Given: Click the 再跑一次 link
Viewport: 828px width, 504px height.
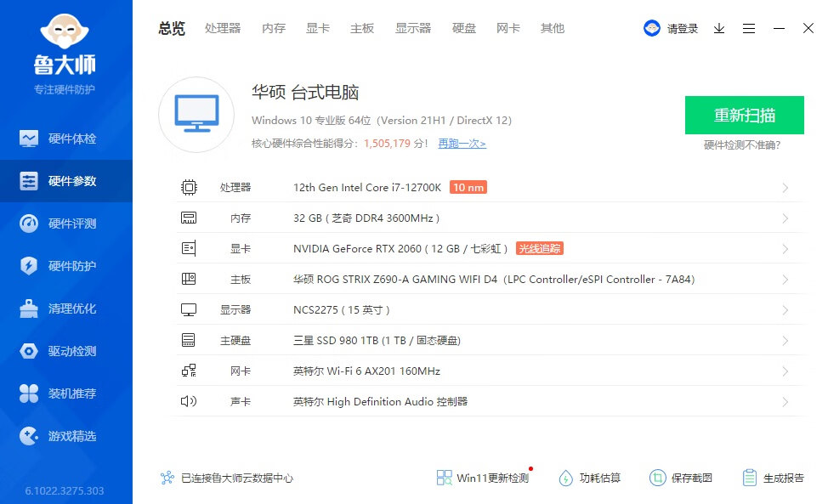Looking at the screenshot, I should (462, 144).
